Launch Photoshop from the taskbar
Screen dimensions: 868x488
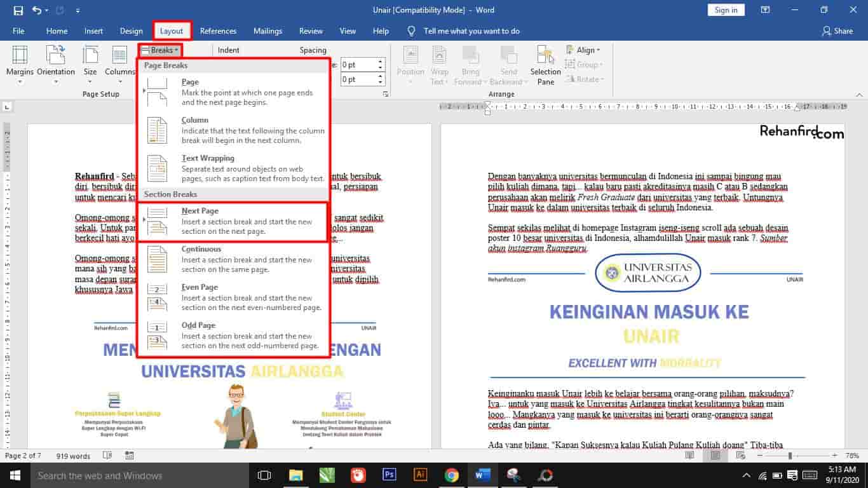(x=390, y=475)
